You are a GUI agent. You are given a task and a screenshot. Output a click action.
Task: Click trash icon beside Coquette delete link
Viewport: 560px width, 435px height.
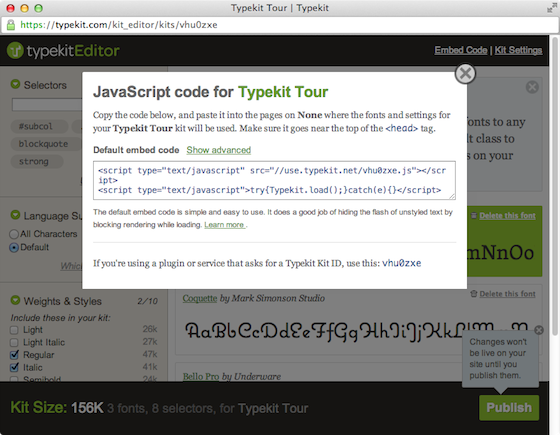pyautogui.click(x=474, y=294)
